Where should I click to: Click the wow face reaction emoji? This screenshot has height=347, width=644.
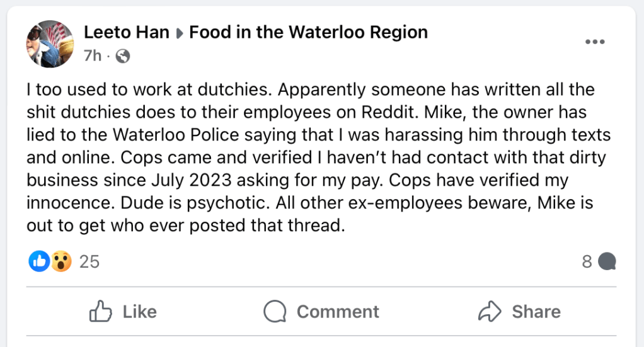coord(60,261)
